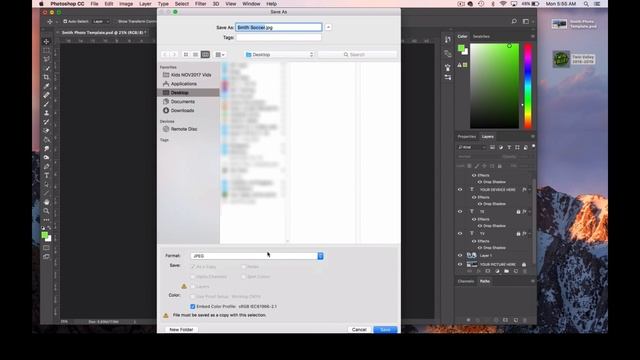Select the Clone Stamp tool
The height and width of the screenshot is (360, 640).
[x=46, y=113]
